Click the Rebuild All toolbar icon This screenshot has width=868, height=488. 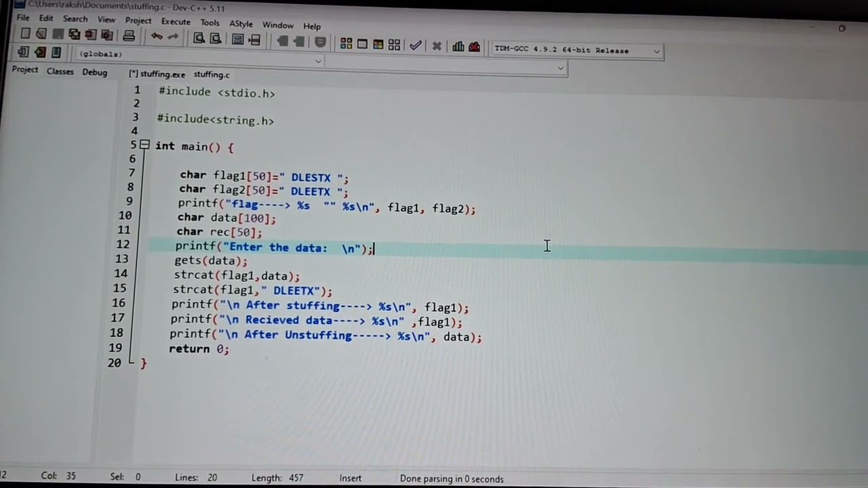point(394,45)
